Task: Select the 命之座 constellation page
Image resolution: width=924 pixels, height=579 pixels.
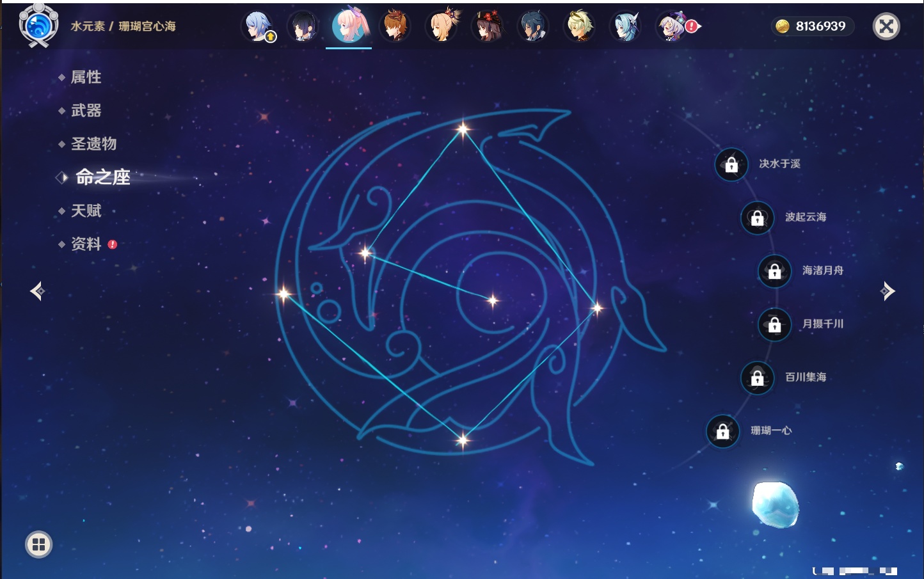Action: [x=102, y=177]
